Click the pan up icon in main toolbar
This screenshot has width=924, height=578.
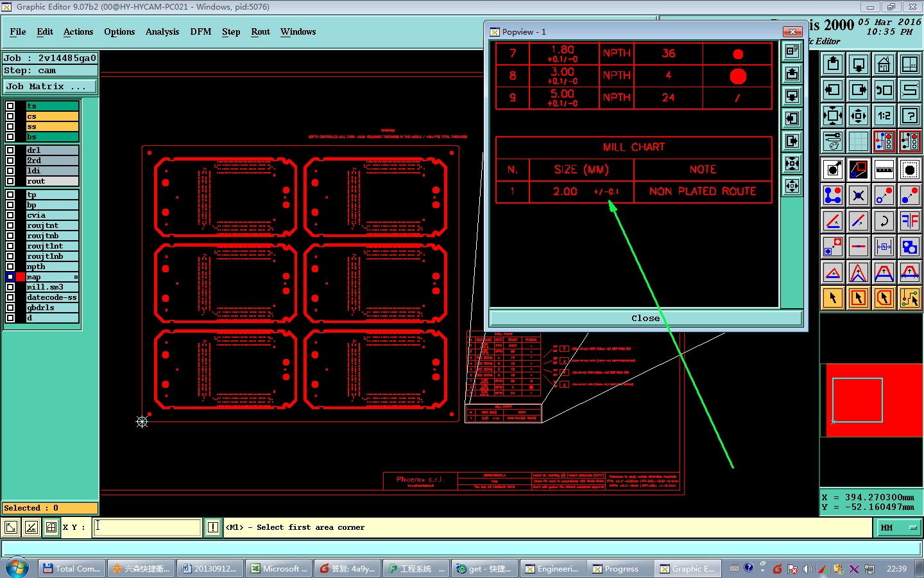tap(833, 64)
